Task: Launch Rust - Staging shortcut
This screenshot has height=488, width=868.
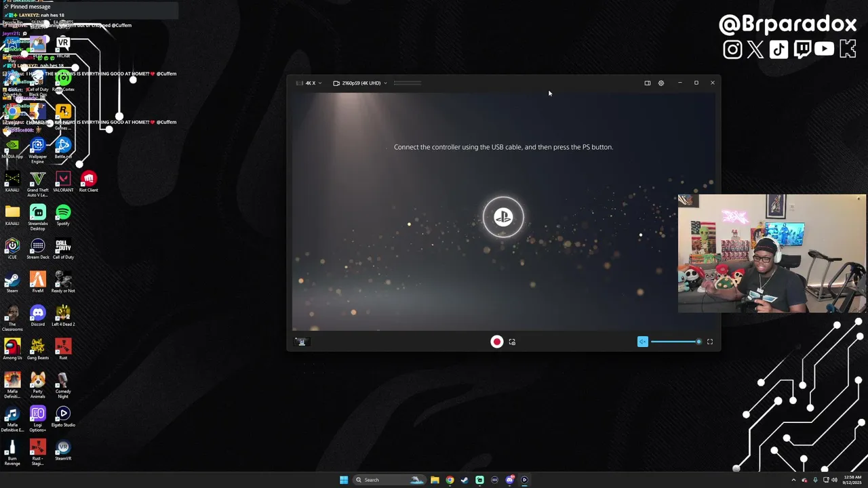Action: [38, 453]
